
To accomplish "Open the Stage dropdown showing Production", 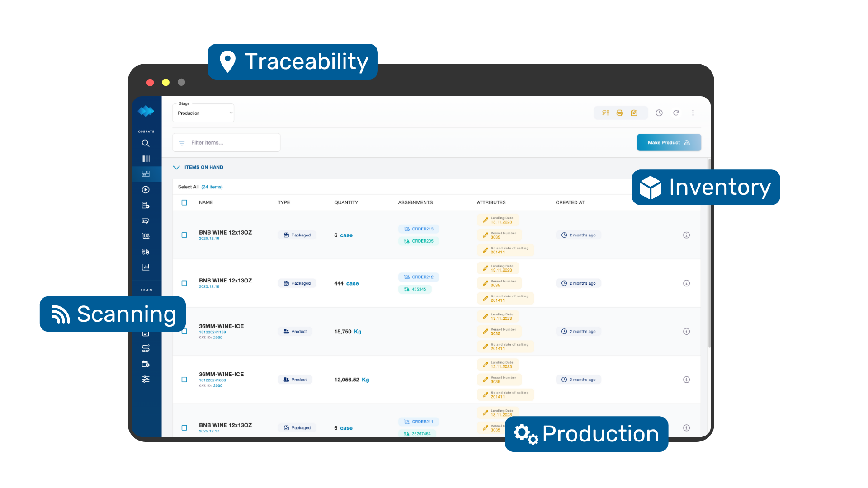I will tap(203, 113).
